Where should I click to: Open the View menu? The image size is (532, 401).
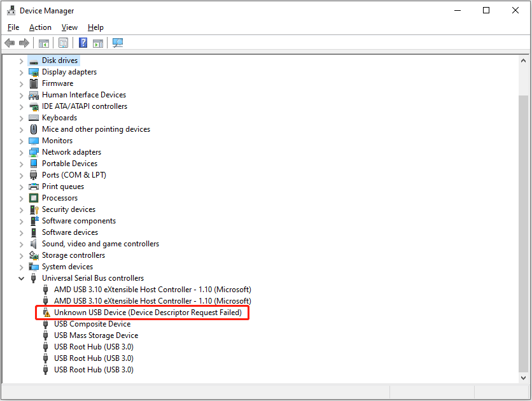(x=69, y=27)
